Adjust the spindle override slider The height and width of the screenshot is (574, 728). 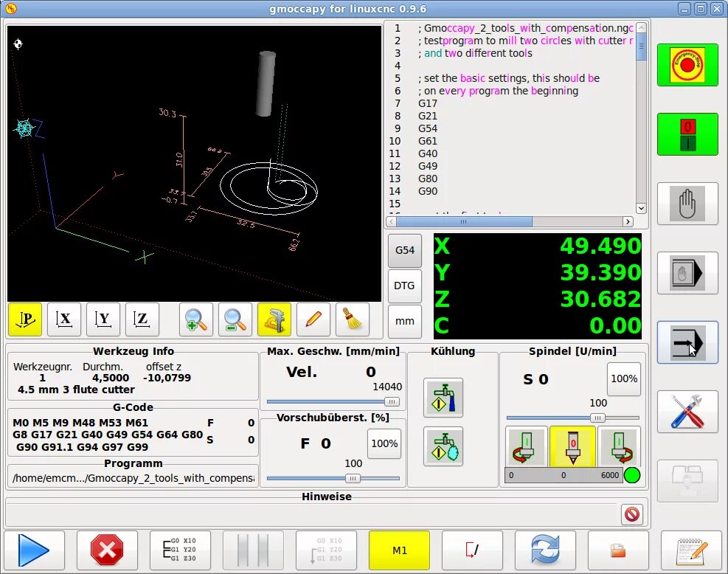pos(573,418)
